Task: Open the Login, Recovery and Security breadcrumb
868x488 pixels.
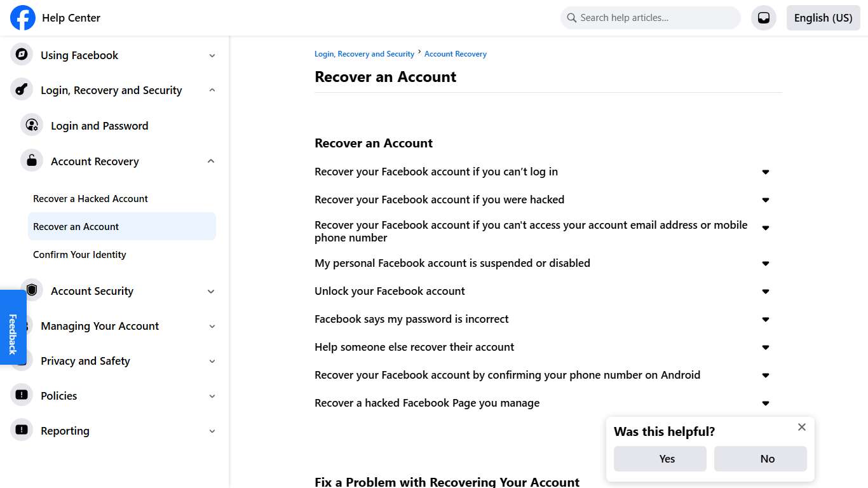Action: (x=364, y=53)
